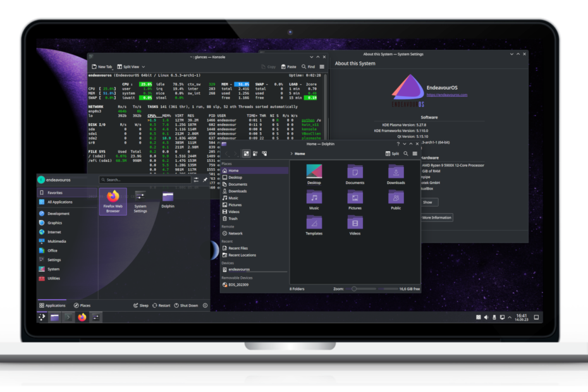
Task: Open the Documents folder in Dolphin
Action: [355, 174]
